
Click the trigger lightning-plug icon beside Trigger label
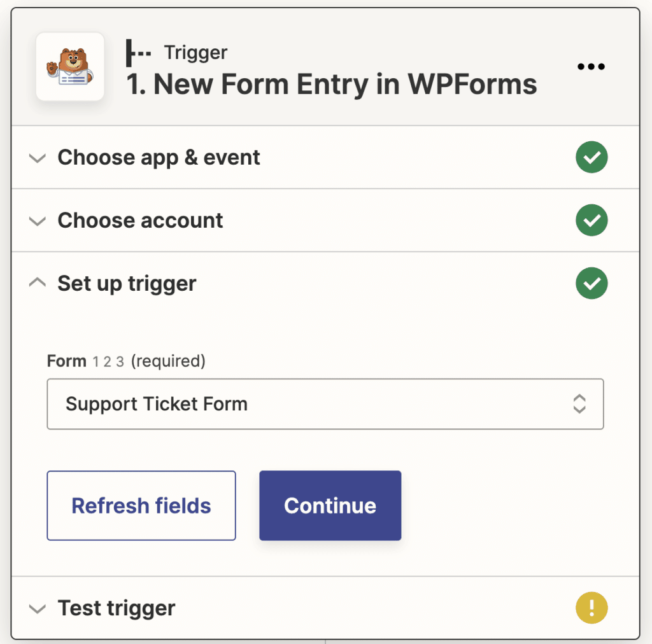[138, 53]
